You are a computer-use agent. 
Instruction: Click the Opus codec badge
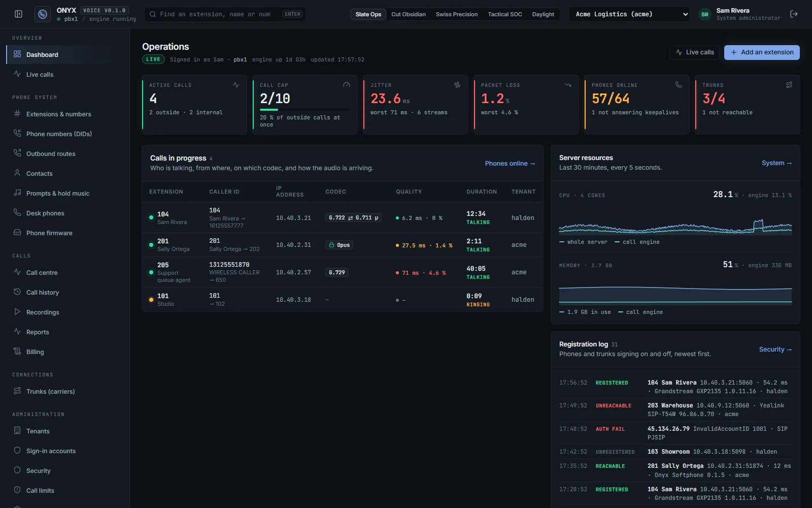(340, 245)
